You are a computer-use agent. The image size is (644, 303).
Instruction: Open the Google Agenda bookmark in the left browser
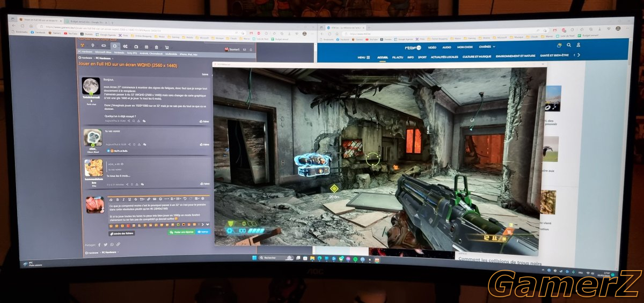[106, 35]
